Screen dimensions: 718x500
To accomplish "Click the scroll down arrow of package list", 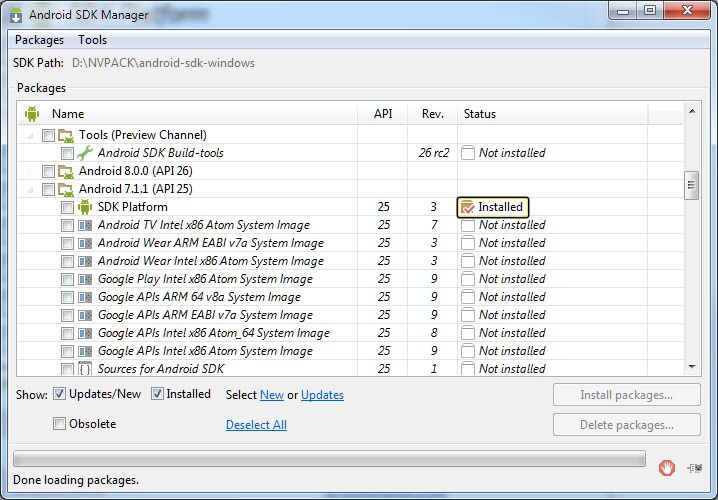I will tap(692, 367).
